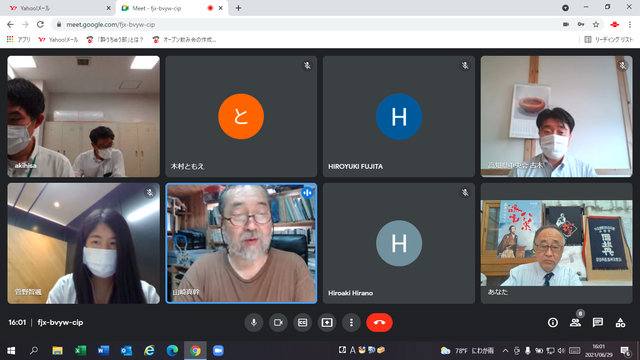Open リーディング リスト reading list
The height and width of the screenshot is (360, 640).
point(609,40)
